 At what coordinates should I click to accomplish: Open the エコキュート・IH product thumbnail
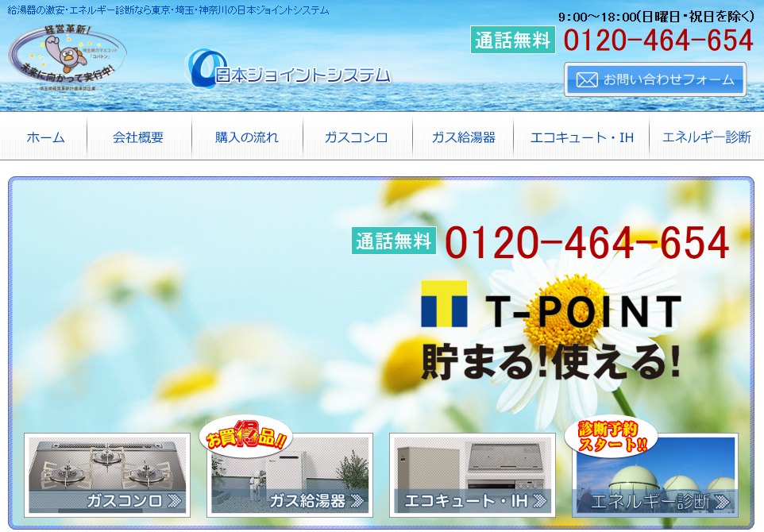coord(473,475)
